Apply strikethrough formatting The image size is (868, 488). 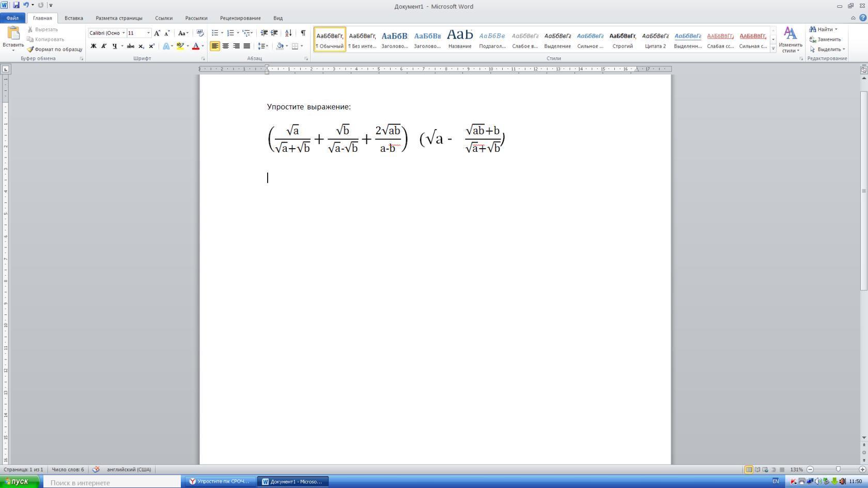(x=130, y=46)
